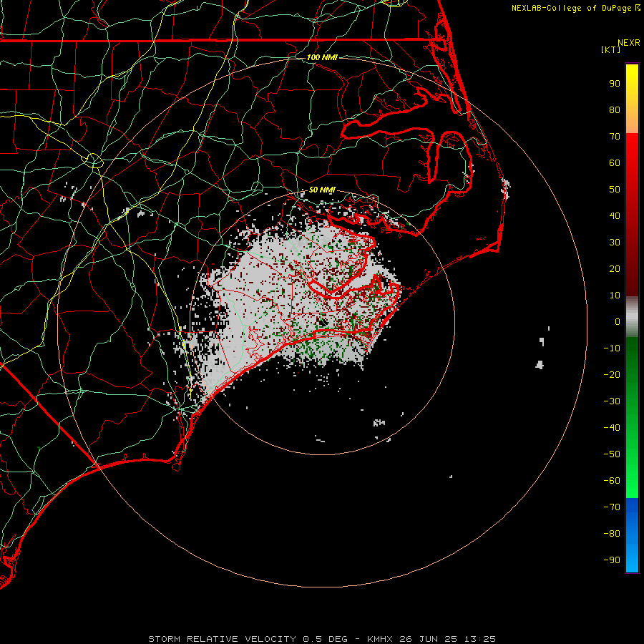Screen dimensions: 644x644
Task: Click the 100 NMI range ring label
Action: 322,57
